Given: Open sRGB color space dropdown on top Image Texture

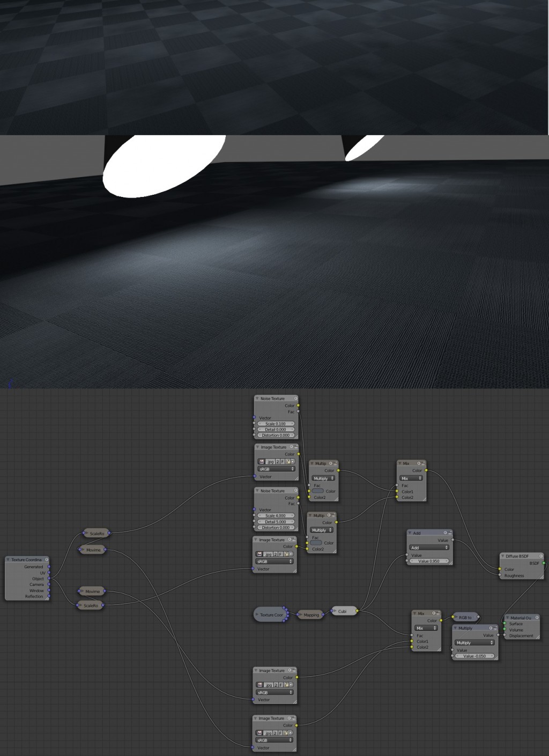Looking at the screenshot, I should coord(276,469).
